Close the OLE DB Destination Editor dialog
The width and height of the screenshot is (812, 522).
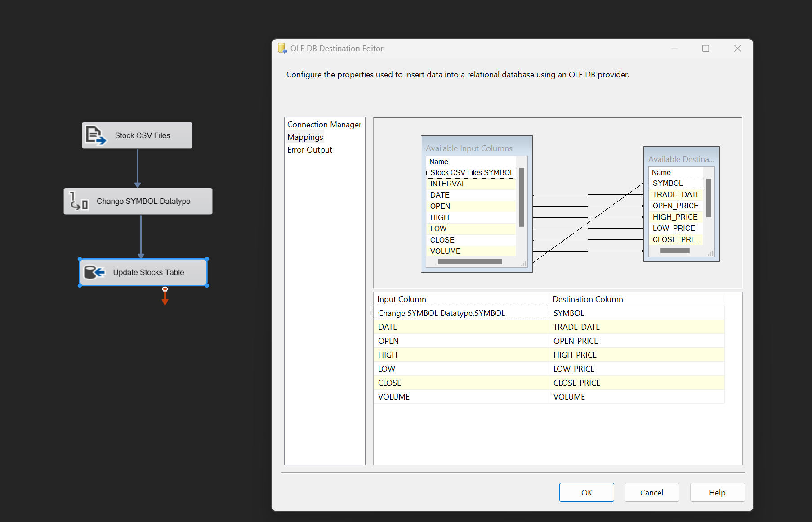click(737, 48)
